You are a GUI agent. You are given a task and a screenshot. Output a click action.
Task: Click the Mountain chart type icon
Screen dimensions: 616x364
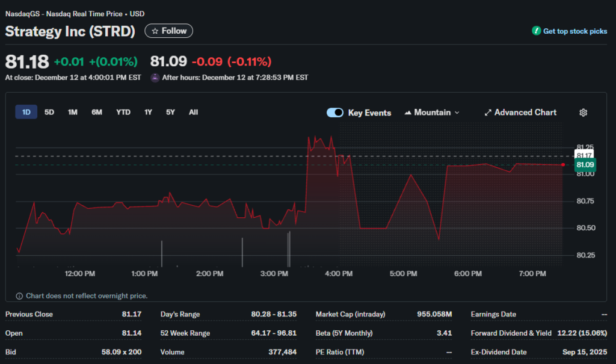click(x=408, y=113)
